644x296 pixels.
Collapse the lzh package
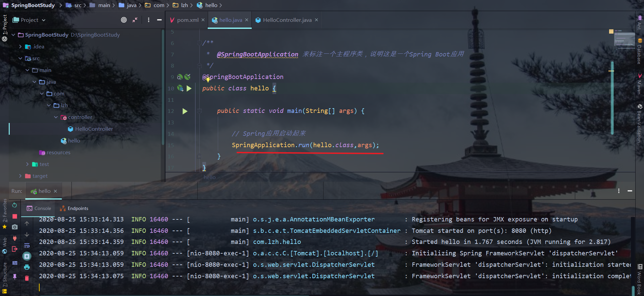click(49, 105)
